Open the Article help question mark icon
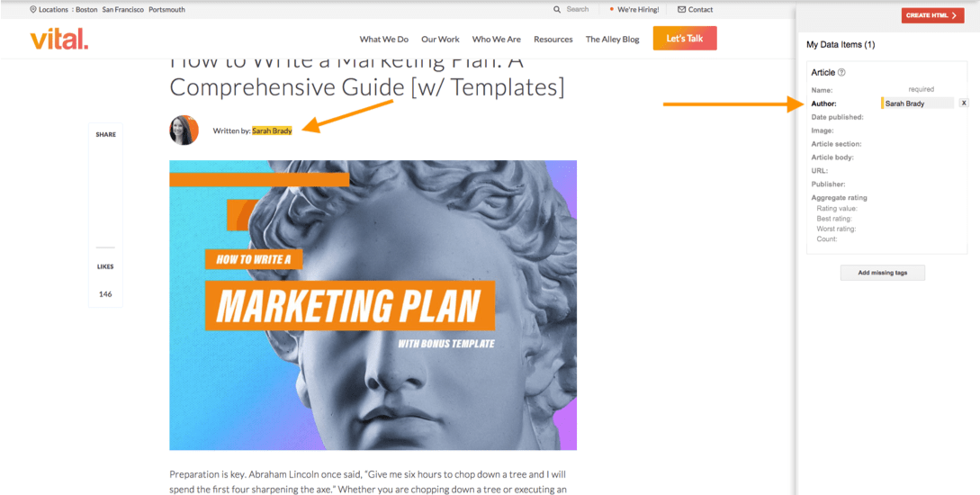 tap(842, 73)
